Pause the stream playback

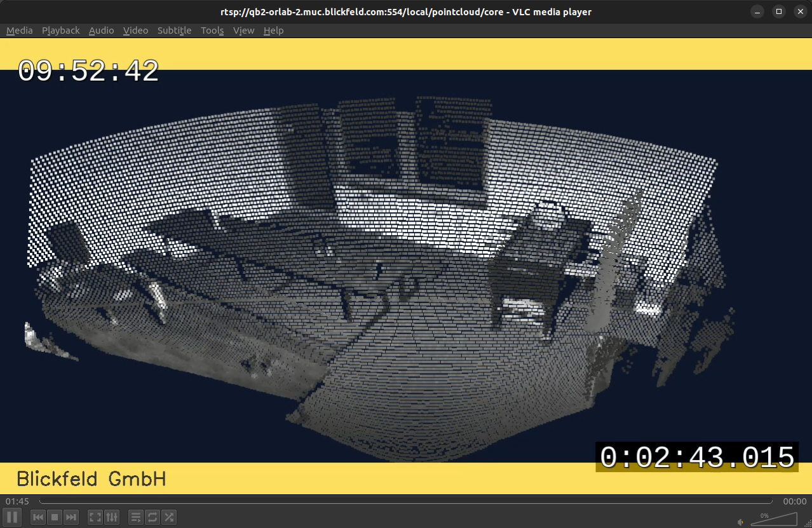[12, 517]
